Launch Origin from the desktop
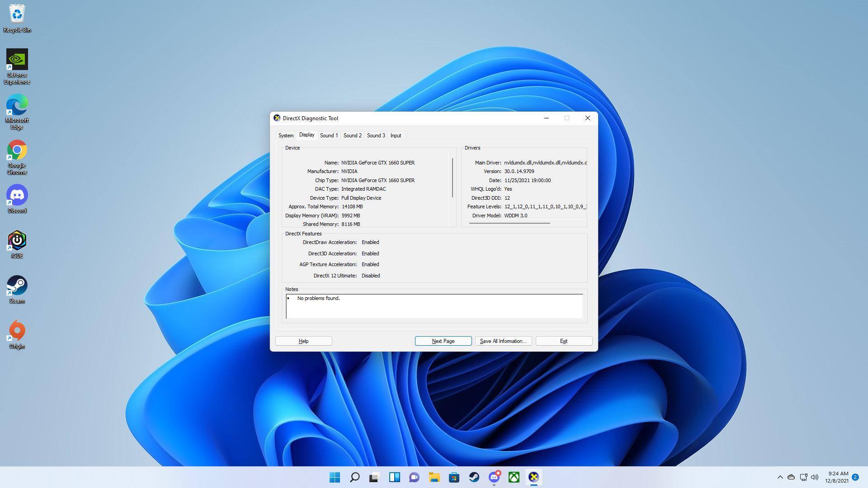868x488 pixels. click(x=17, y=331)
